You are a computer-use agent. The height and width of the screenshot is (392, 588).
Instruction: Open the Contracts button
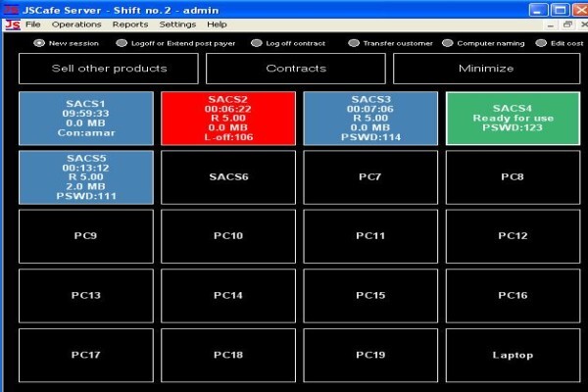coord(296,69)
